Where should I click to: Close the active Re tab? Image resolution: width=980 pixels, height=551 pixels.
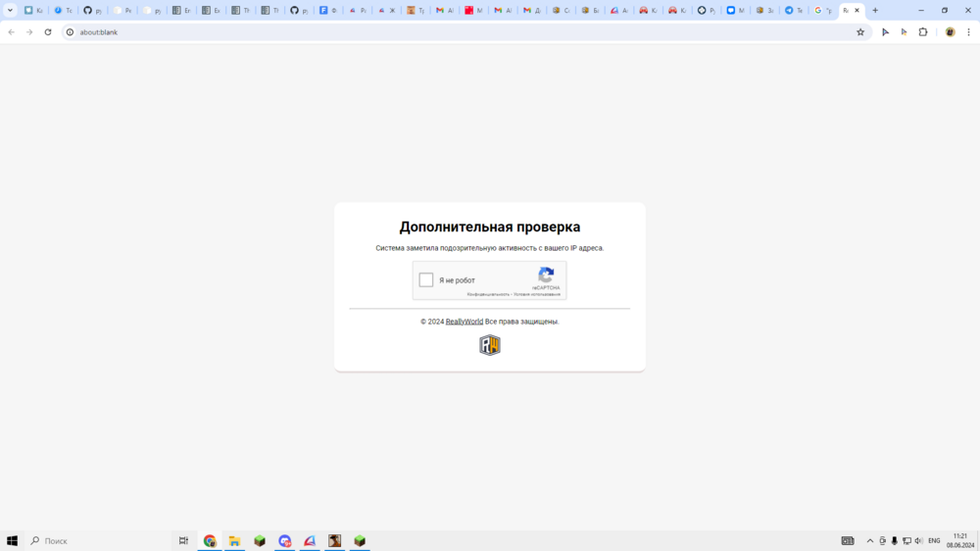tap(857, 10)
